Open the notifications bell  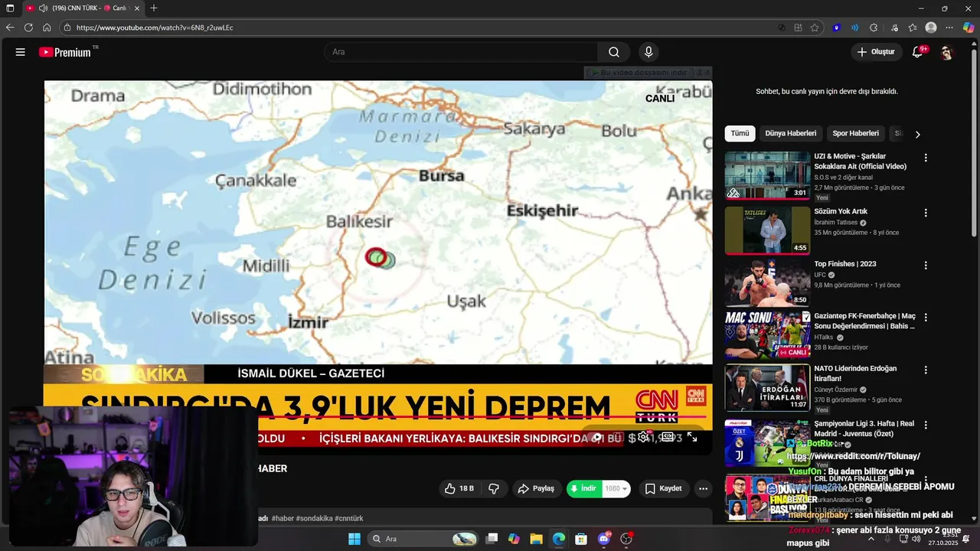pos(917,52)
